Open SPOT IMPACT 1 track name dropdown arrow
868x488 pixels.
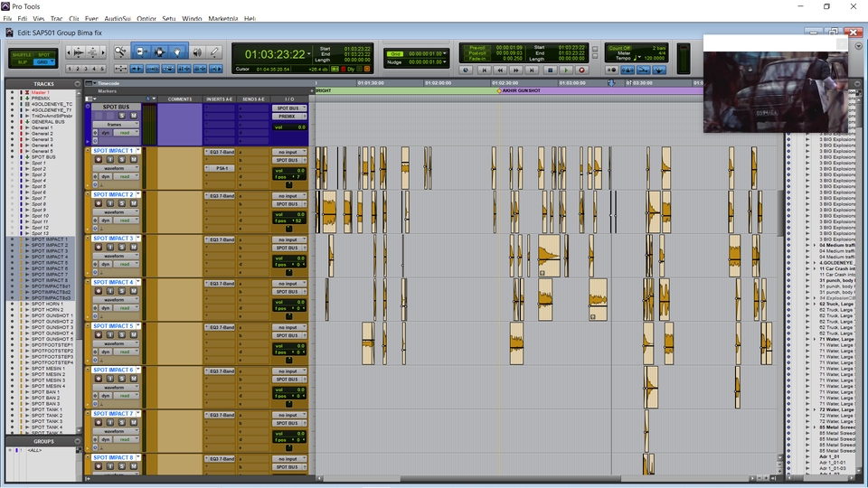click(x=138, y=151)
